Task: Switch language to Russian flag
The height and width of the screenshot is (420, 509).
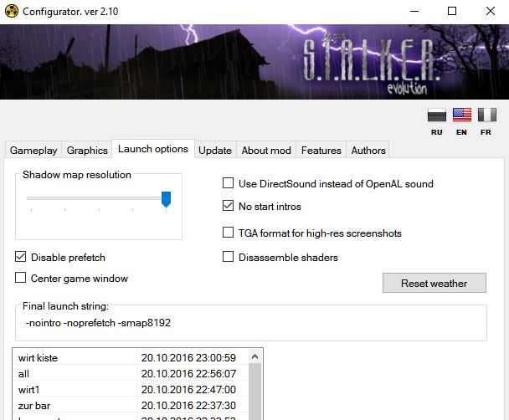Action: tap(437, 115)
